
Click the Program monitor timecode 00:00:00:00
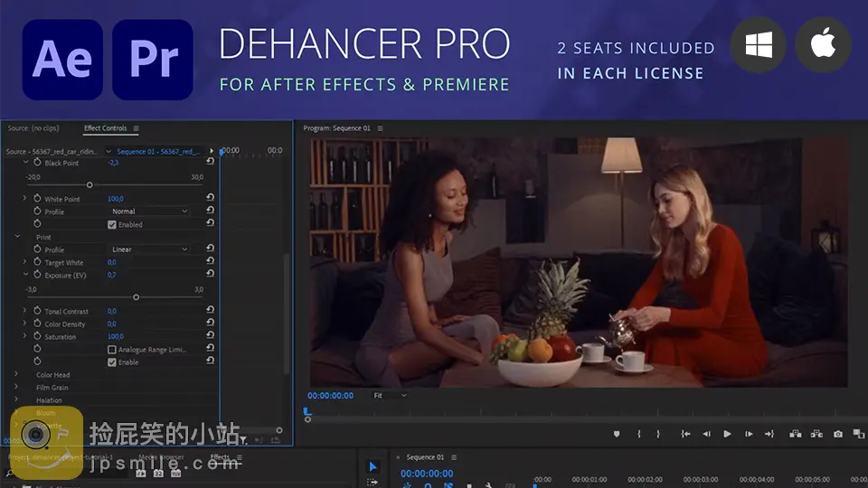point(331,396)
